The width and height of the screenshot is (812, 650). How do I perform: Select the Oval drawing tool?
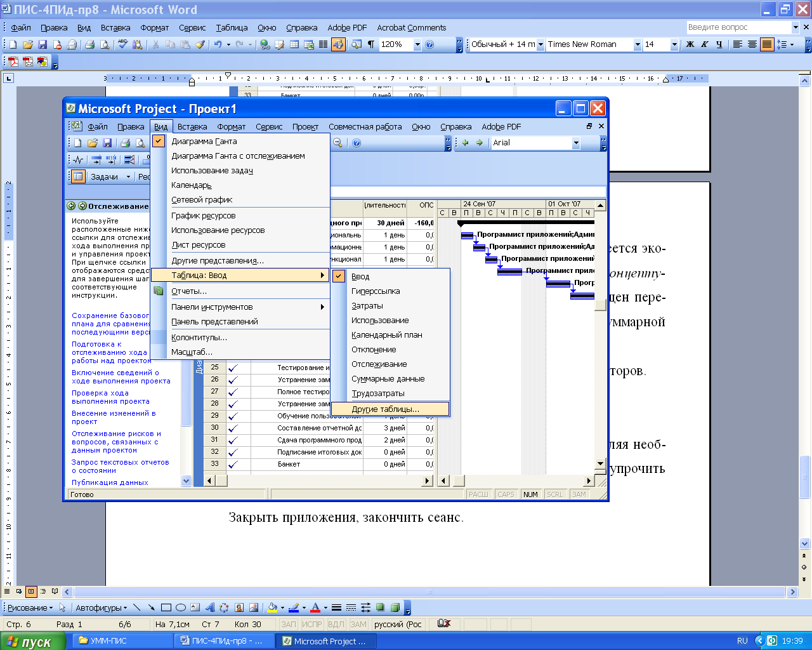coord(180,607)
